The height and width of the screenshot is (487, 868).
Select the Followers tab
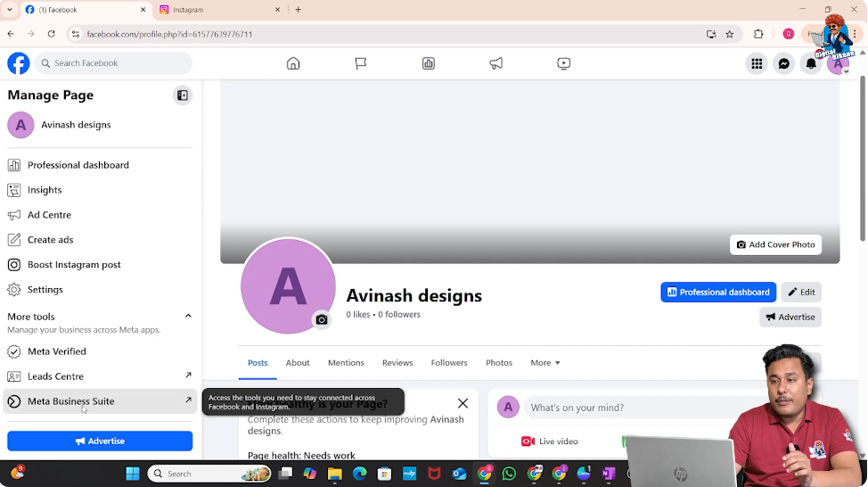click(449, 363)
